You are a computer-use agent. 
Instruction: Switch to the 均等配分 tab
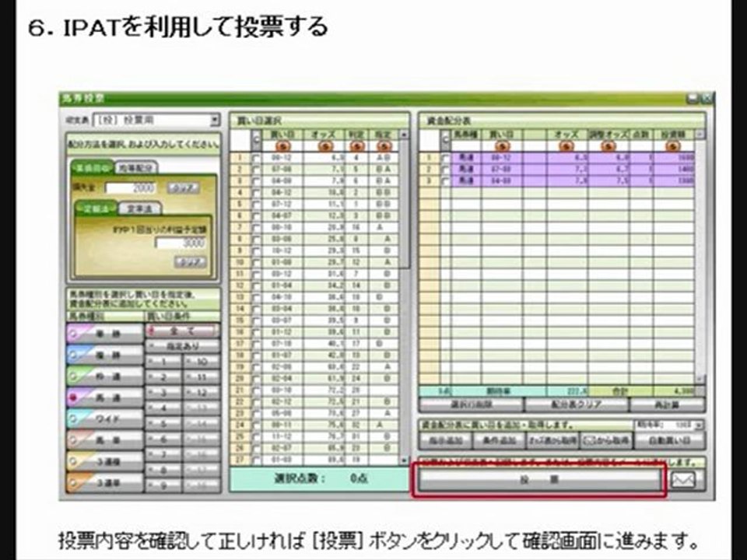pos(137,168)
